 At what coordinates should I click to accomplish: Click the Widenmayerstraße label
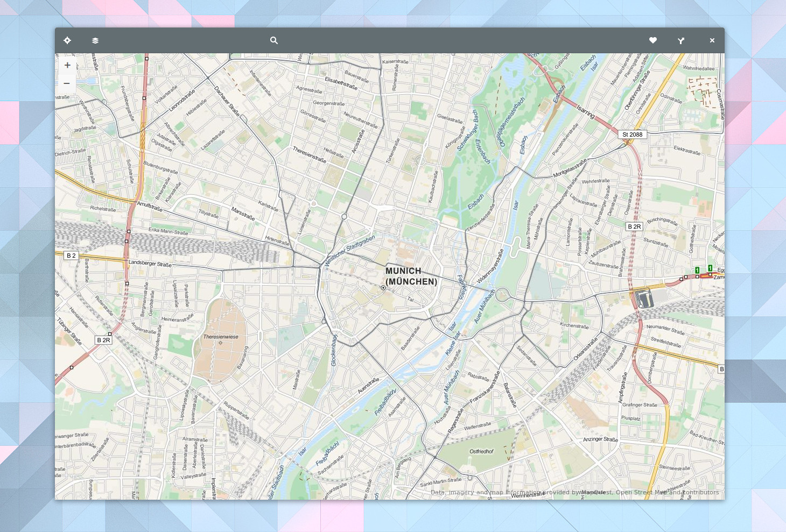click(x=490, y=266)
